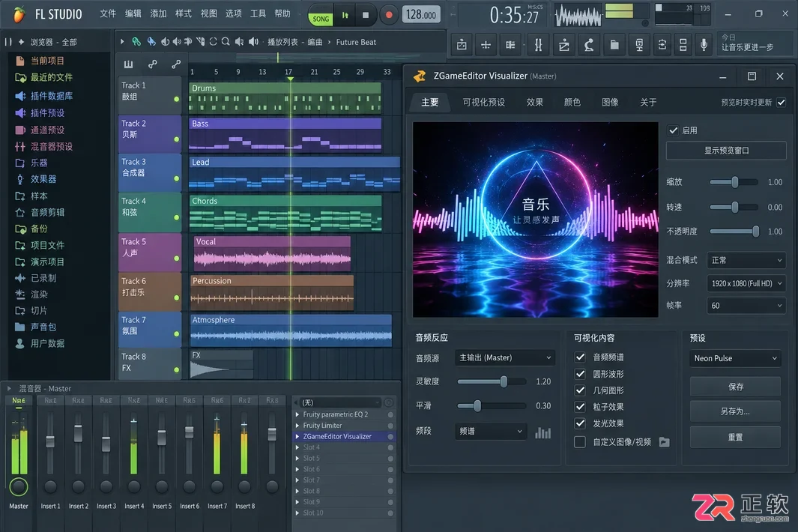Uncheck the 几何图形 checkbox
The image size is (798, 532).
pyautogui.click(x=580, y=390)
